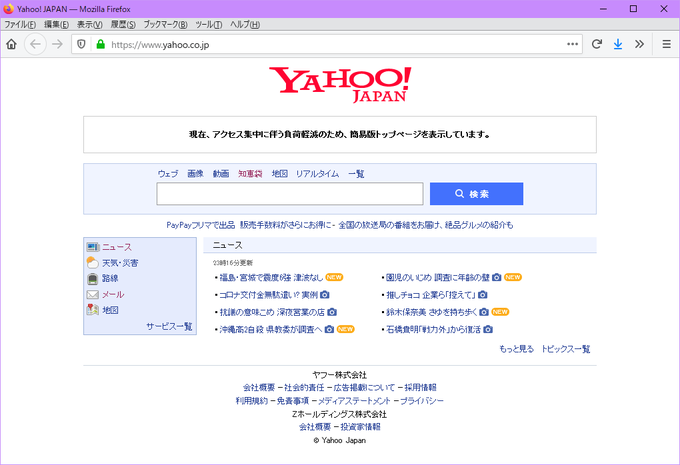Screen dimensions: 680x465
Task: Click the Yahoo search text field
Action: point(290,193)
